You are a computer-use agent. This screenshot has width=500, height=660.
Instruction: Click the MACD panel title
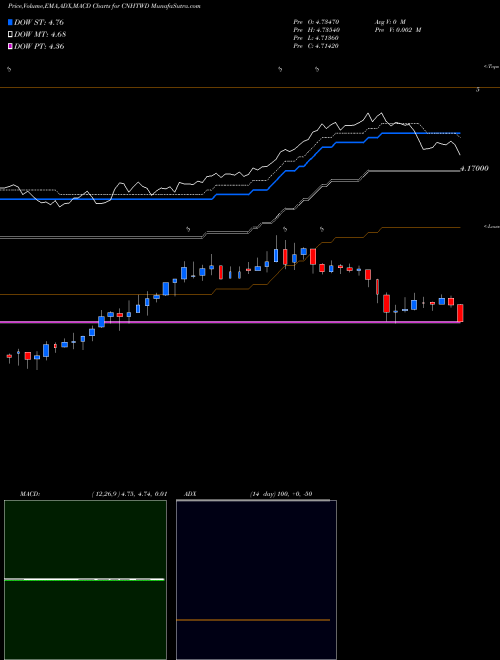(x=30, y=494)
